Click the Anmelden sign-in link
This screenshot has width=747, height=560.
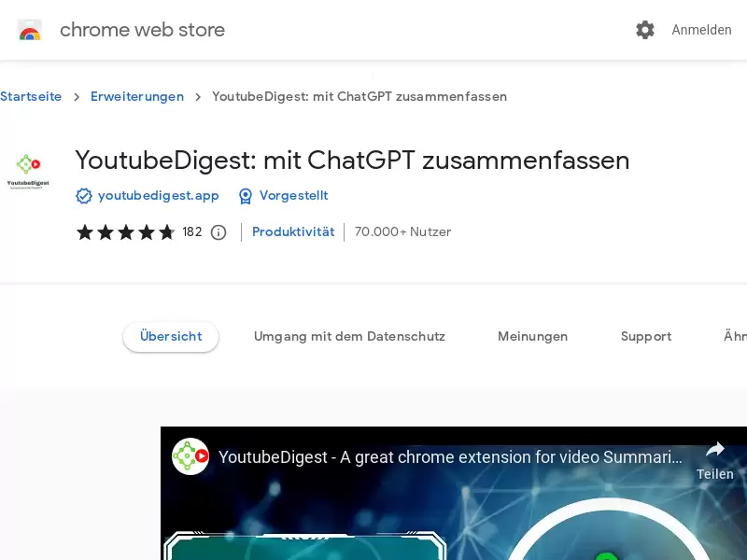(701, 30)
